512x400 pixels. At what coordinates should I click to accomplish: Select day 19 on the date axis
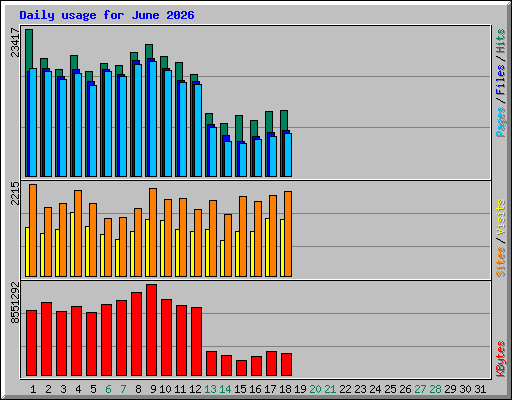click(300, 389)
